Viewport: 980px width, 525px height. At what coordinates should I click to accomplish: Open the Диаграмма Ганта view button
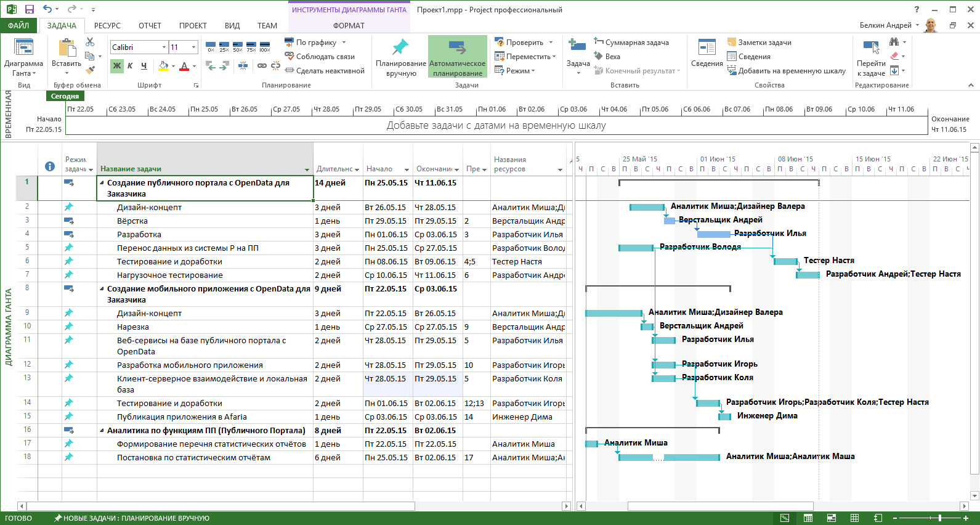[23, 57]
